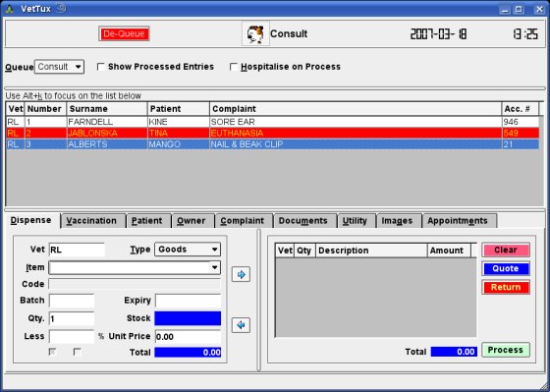Toggle the unchecked box below the percent sign
The image size is (550, 392).
[78, 352]
